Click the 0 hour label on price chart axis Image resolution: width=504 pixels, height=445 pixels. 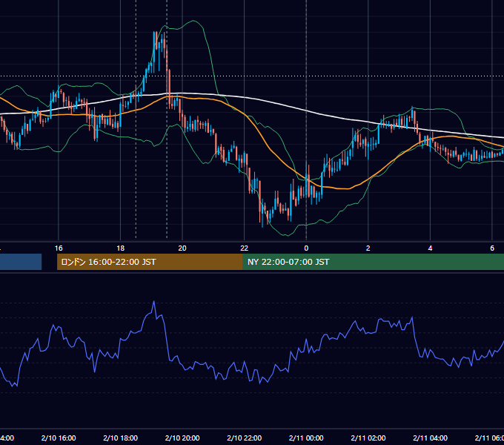tap(306, 248)
